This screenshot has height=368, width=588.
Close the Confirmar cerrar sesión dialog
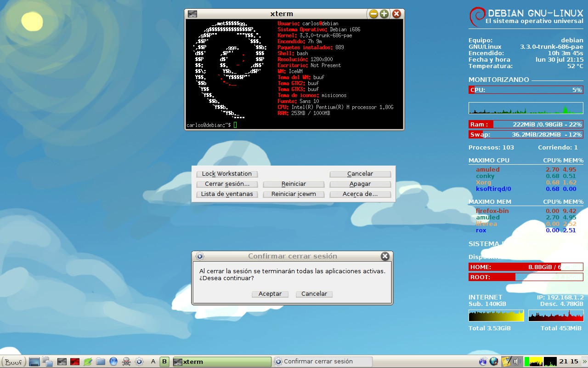[385, 256]
